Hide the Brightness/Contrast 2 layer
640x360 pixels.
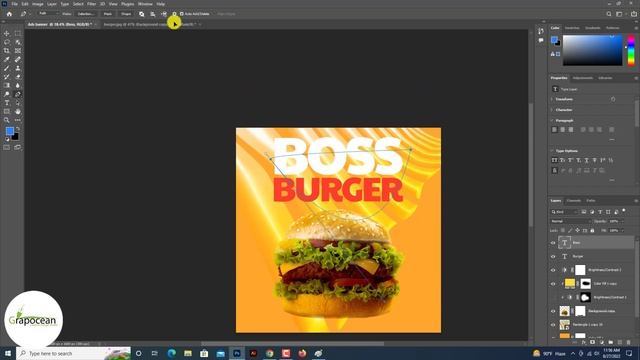tap(553, 270)
